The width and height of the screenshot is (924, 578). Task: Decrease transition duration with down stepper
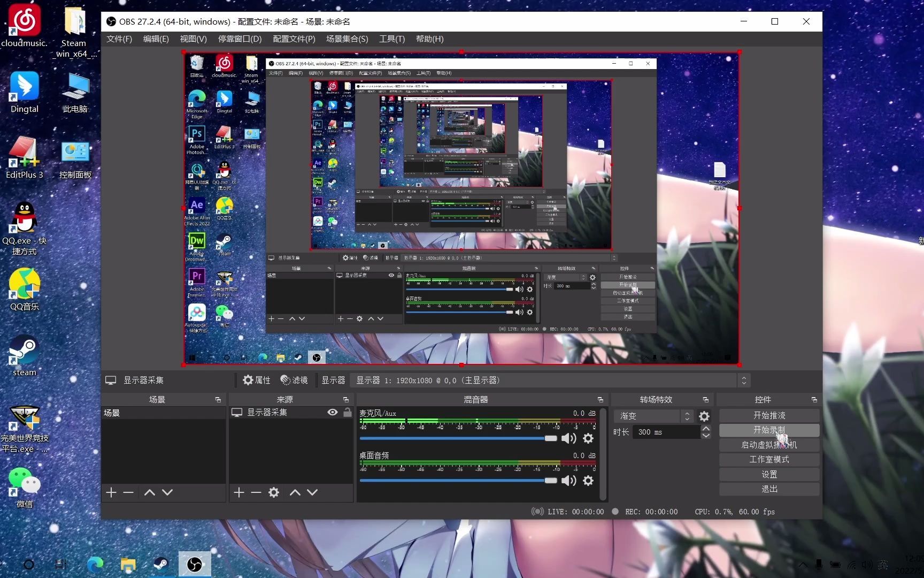(706, 436)
